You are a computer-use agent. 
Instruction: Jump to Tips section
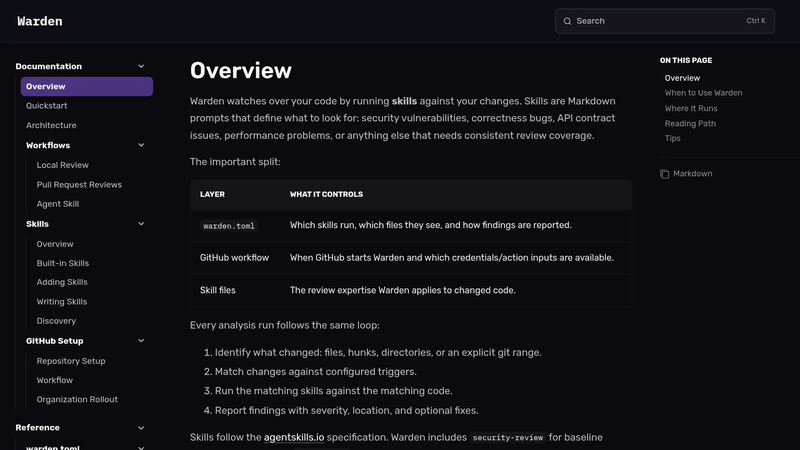pyautogui.click(x=672, y=138)
